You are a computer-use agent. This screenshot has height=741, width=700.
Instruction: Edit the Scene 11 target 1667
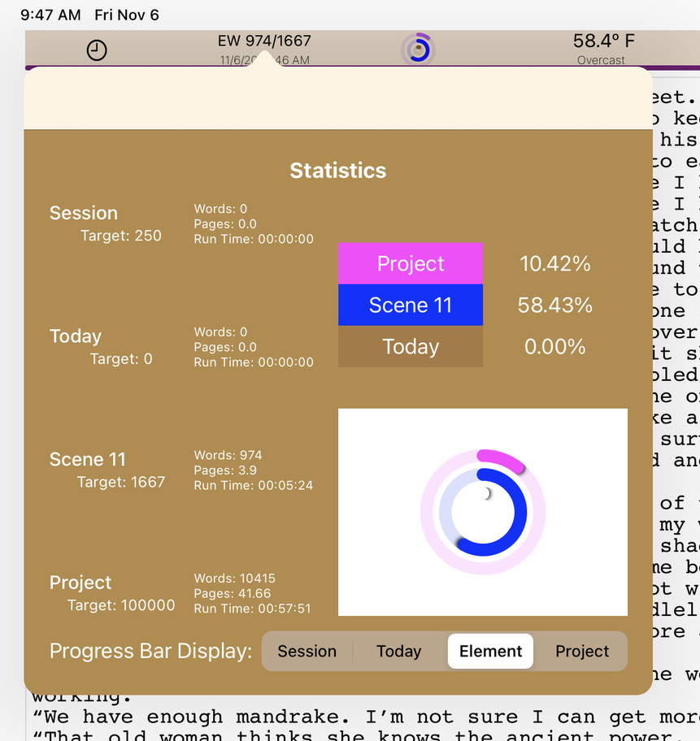pyautogui.click(x=121, y=483)
